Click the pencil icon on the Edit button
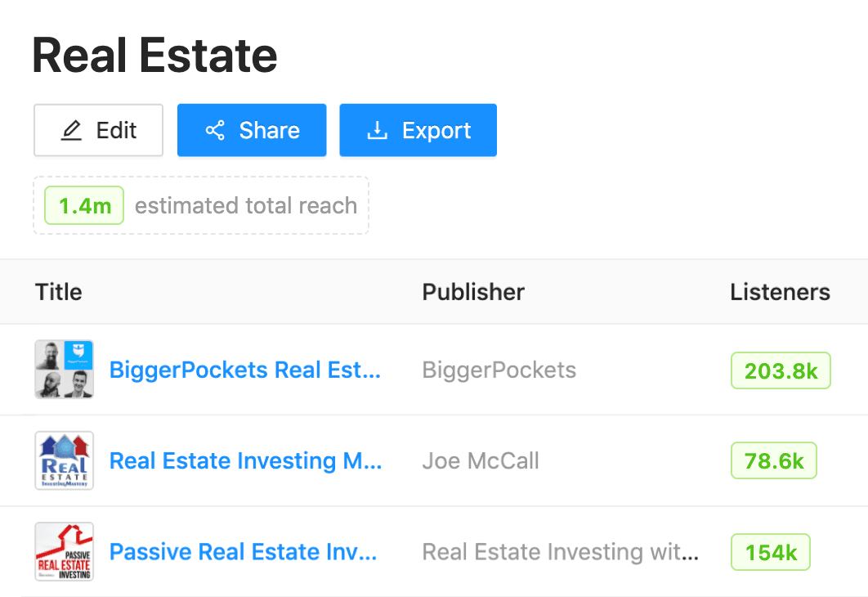Screen dimensions: 868x597 coord(74,129)
